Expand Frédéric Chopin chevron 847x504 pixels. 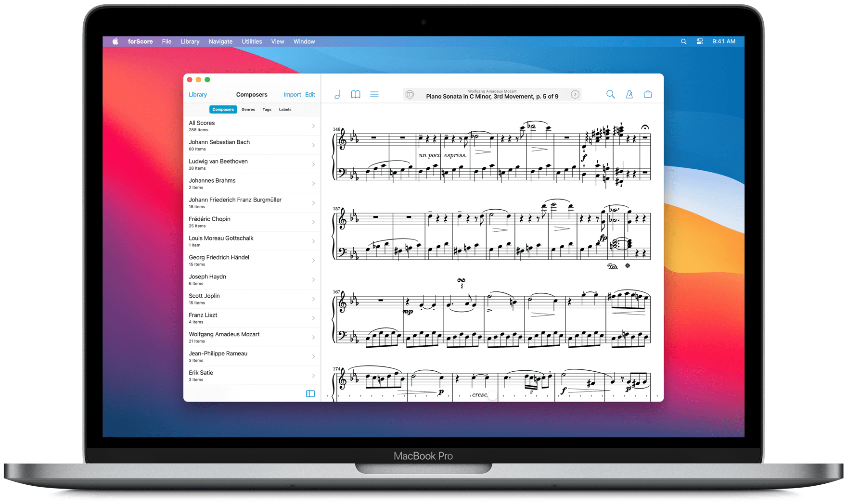coord(313,222)
